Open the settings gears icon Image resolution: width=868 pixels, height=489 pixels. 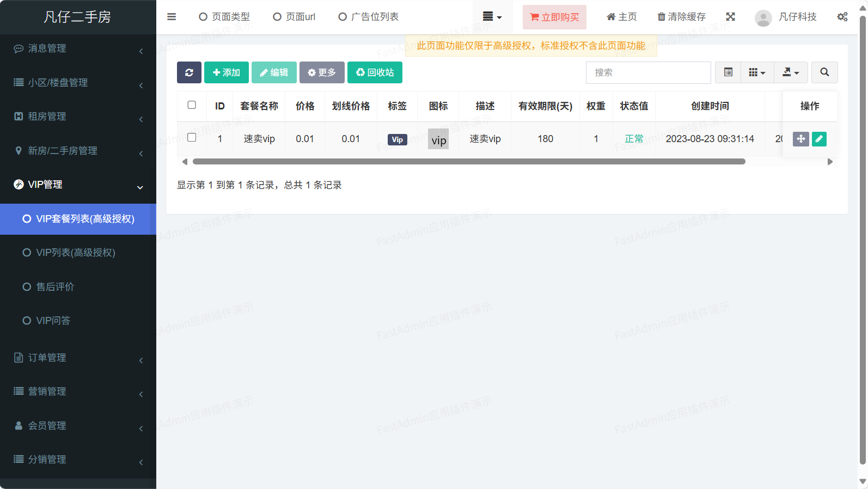click(842, 17)
